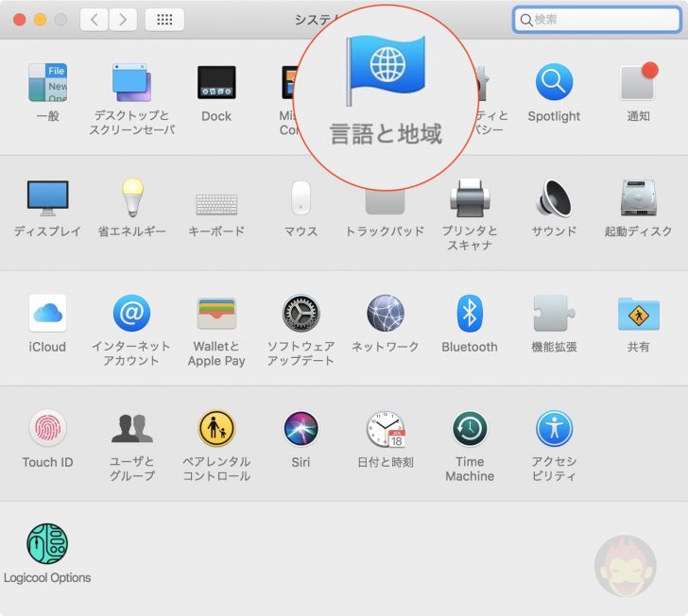Open ソフトウェアアップデート preferences
Screen dimensions: 688x616
point(301,314)
